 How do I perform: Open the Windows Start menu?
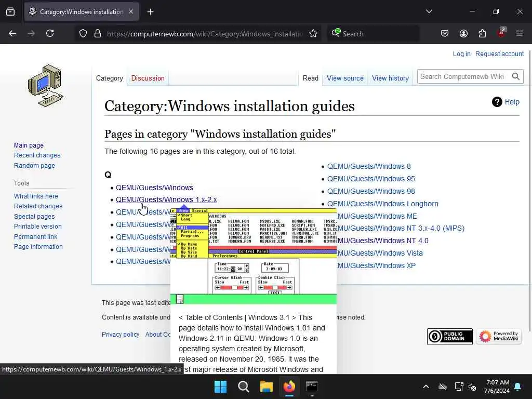point(220,387)
